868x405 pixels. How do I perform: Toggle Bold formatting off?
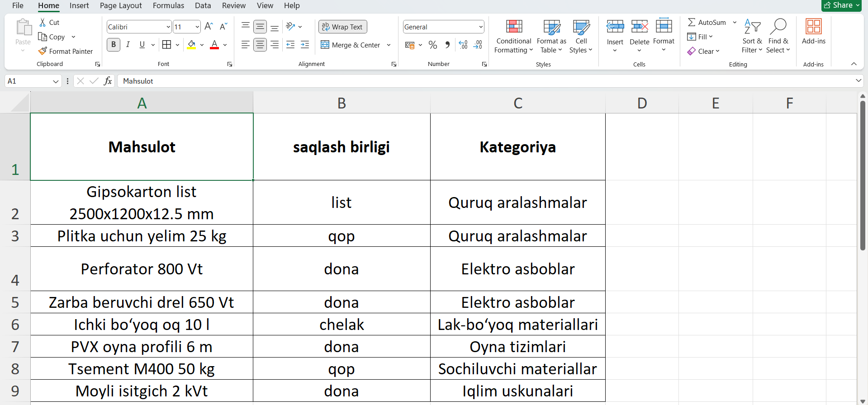pyautogui.click(x=114, y=45)
